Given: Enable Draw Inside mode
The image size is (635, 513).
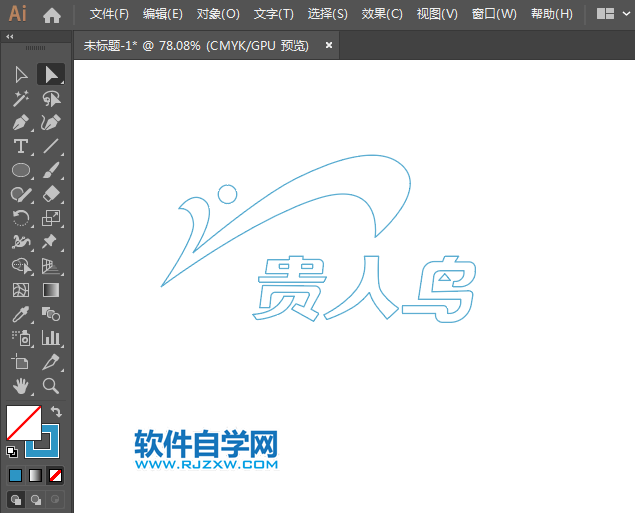Looking at the screenshot, I should pyautogui.click(x=55, y=500).
